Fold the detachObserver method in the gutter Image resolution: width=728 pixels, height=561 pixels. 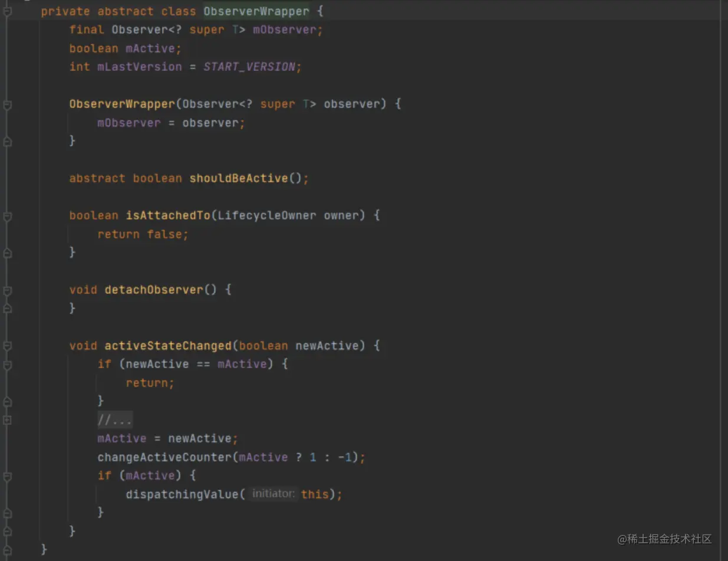click(7, 290)
